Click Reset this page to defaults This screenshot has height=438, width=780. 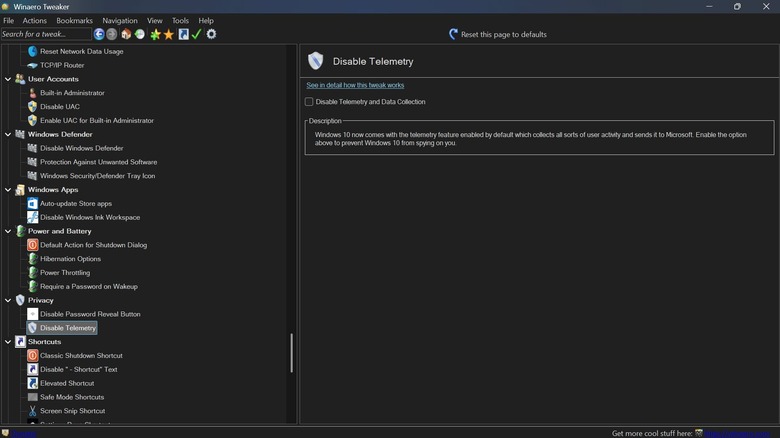pos(503,34)
